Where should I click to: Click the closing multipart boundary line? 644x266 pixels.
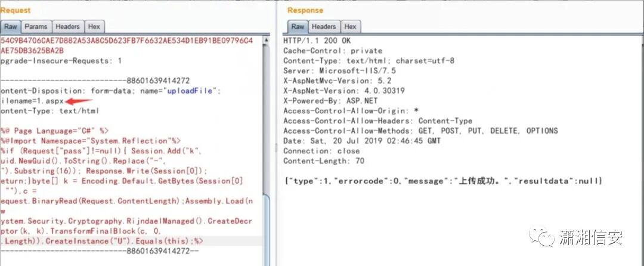100,251
